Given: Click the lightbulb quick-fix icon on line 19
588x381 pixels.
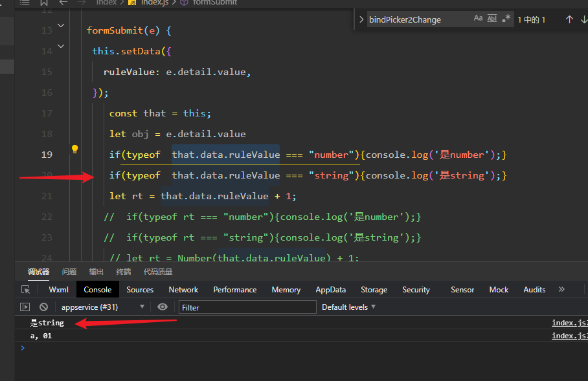Looking at the screenshot, I should [74, 149].
